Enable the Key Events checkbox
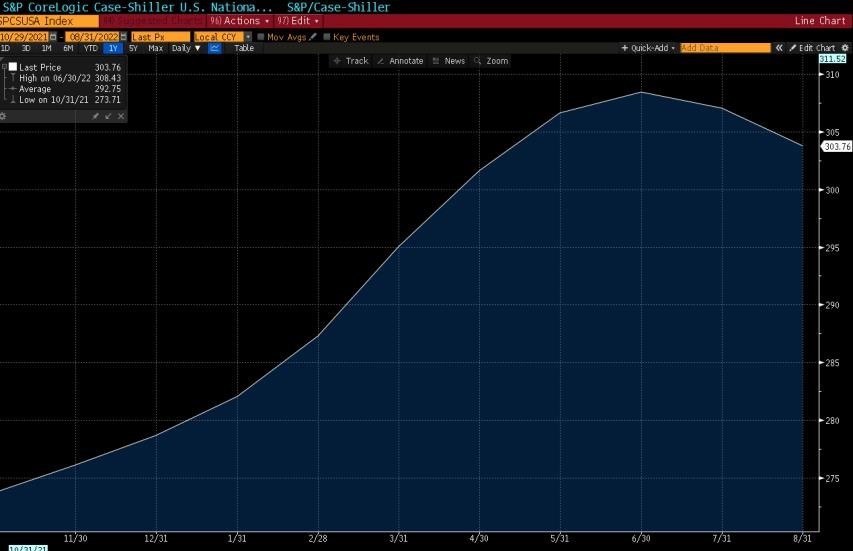This screenshot has width=853, height=551. [327, 37]
